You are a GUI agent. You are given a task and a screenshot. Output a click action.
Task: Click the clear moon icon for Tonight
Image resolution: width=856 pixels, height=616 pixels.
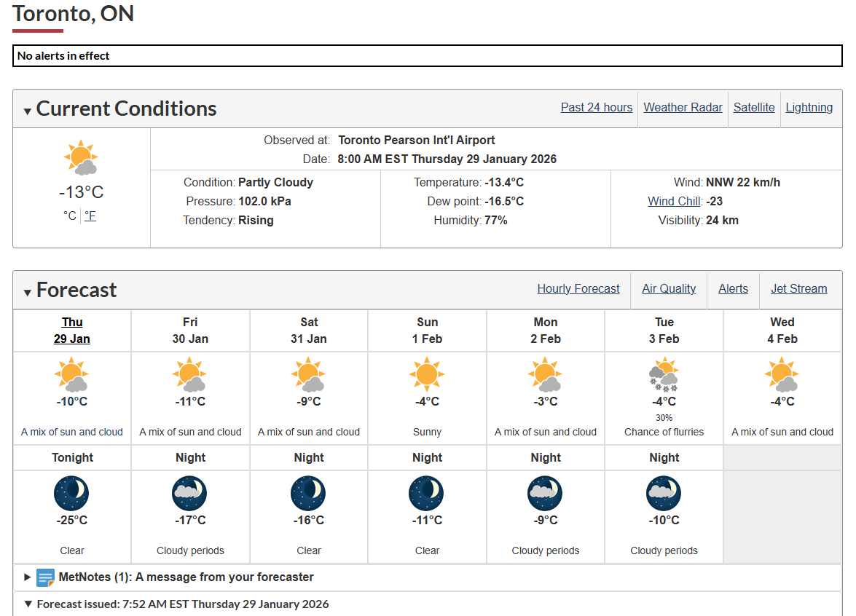click(x=71, y=493)
